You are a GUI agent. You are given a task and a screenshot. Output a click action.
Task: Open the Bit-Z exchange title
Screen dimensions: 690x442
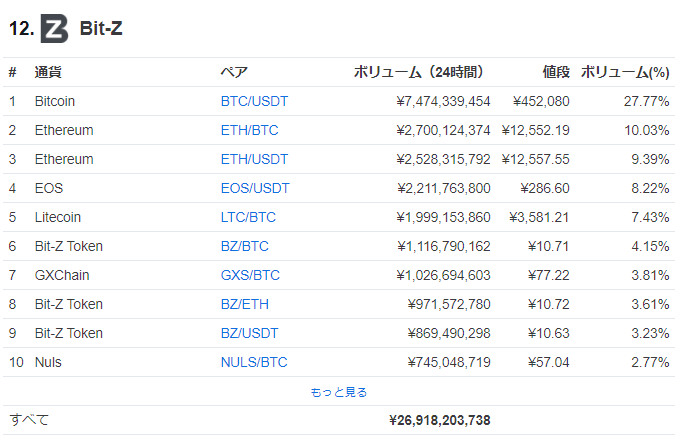point(101,29)
